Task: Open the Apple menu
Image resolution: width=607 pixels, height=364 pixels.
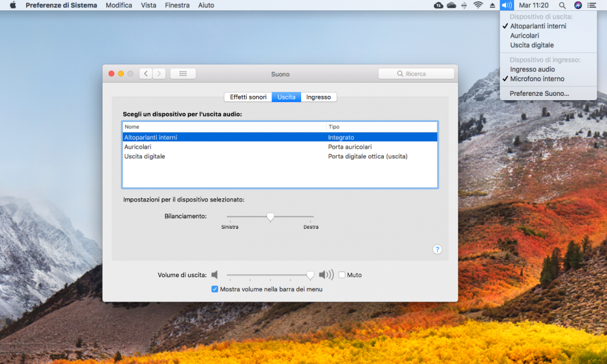Action: [13, 5]
